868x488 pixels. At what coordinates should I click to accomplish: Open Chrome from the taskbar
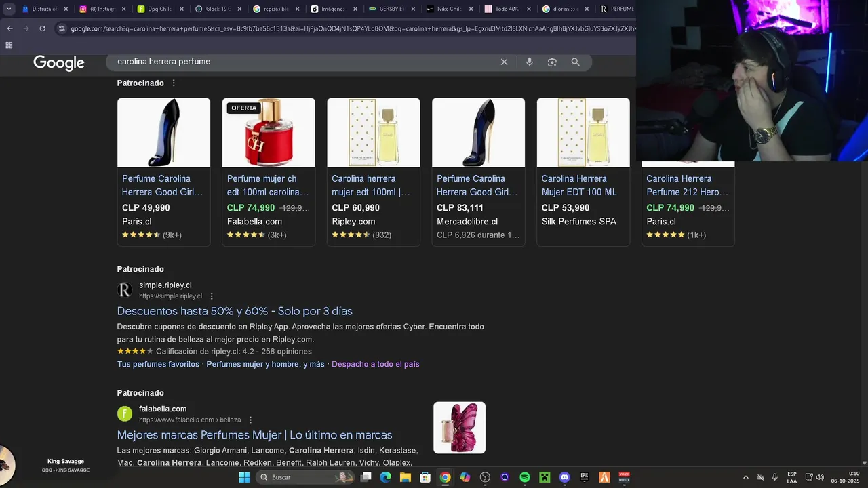click(x=445, y=477)
